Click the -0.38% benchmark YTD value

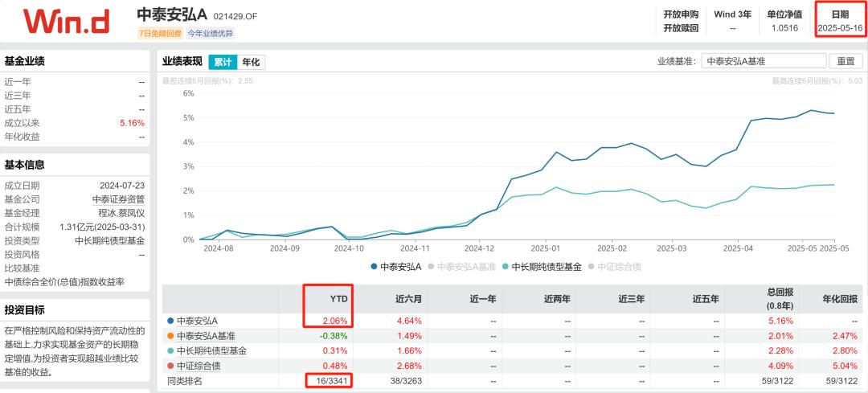[x=334, y=335]
